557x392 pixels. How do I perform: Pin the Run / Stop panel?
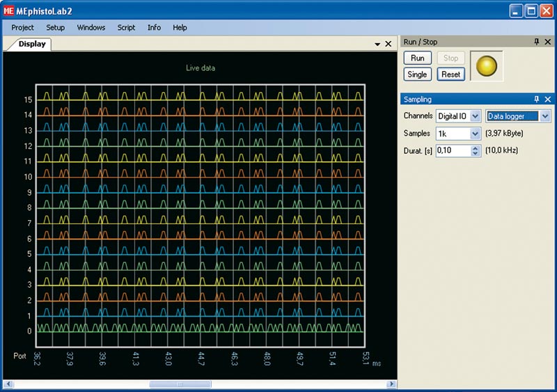(x=536, y=42)
